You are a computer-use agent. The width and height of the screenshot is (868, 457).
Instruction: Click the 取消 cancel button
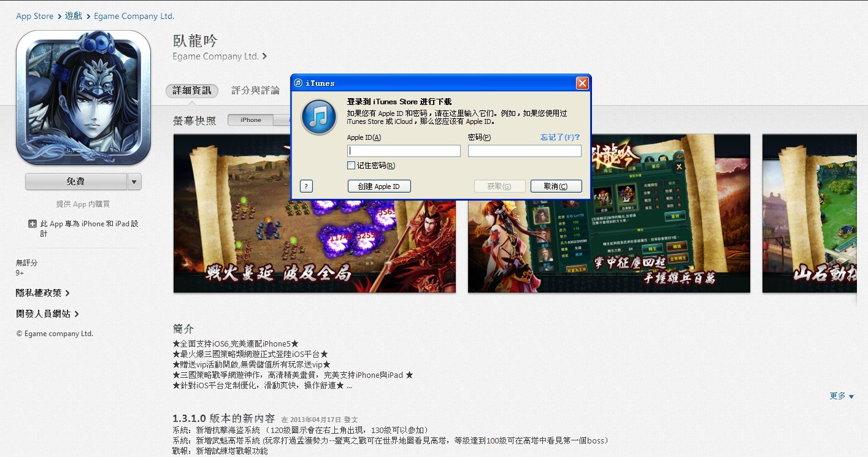tap(556, 186)
